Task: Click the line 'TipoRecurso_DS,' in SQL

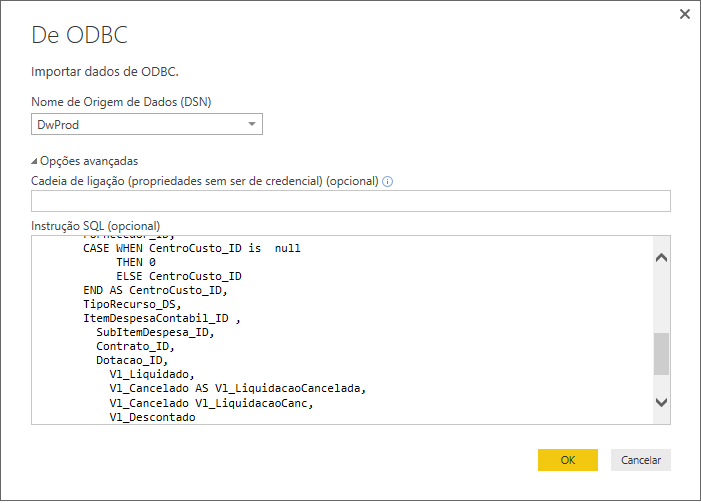Action: click(132, 304)
